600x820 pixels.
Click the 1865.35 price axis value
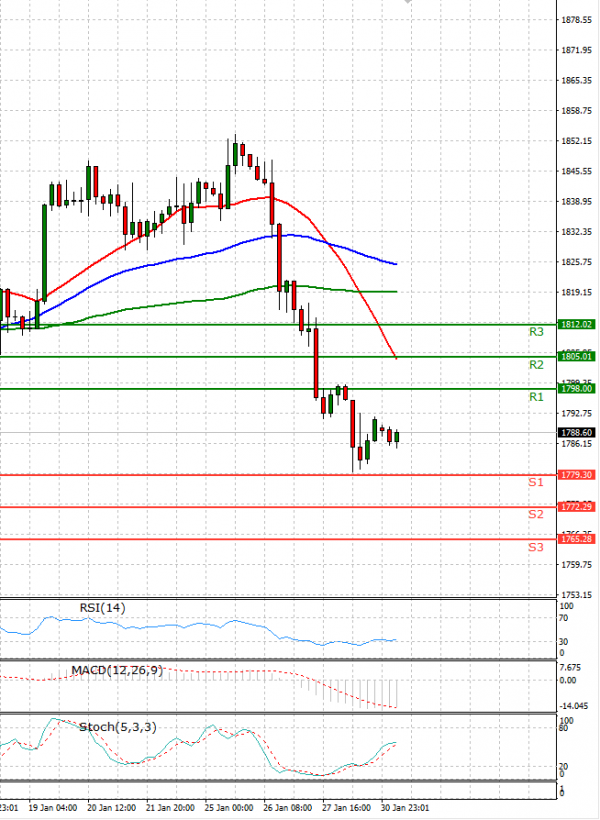[x=576, y=81]
